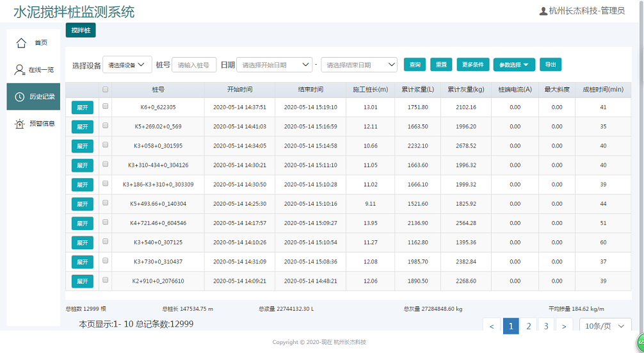Click the online overview person icon
This screenshot has height=353, width=644.
click(20, 69)
